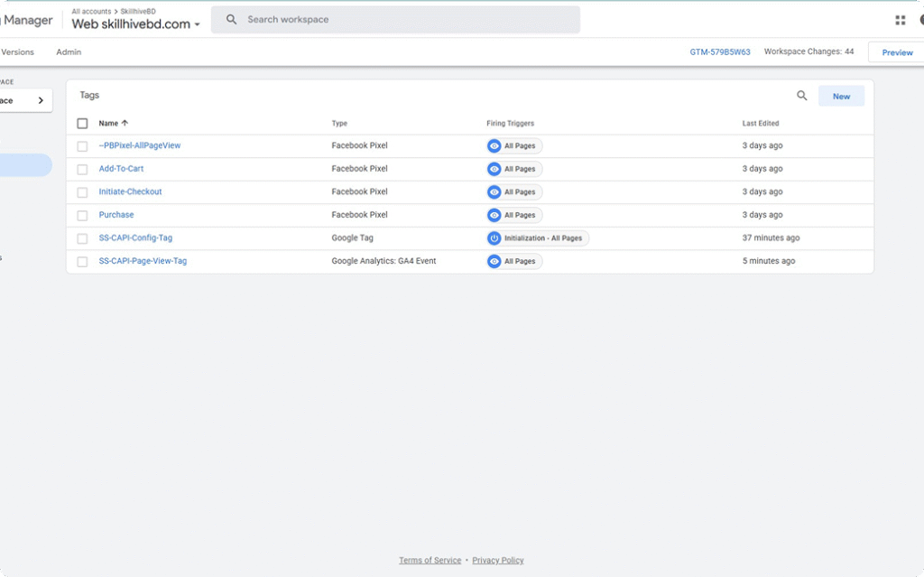Image resolution: width=924 pixels, height=577 pixels.
Task: Click the New tag button
Action: [x=841, y=96]
